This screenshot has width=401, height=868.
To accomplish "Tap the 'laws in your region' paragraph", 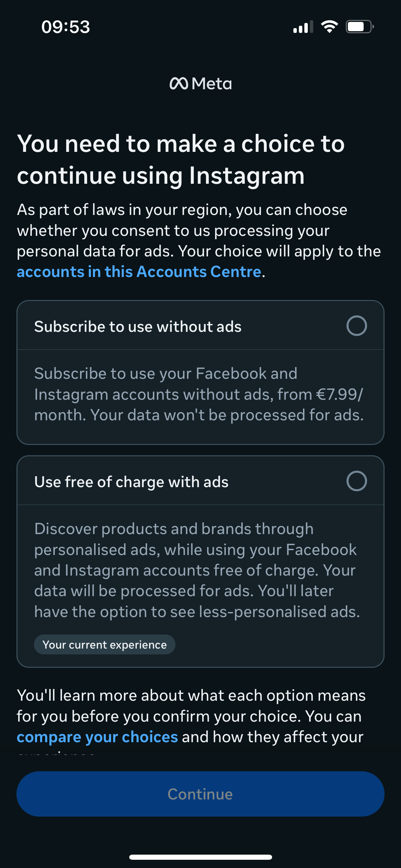I will point(199,241).
